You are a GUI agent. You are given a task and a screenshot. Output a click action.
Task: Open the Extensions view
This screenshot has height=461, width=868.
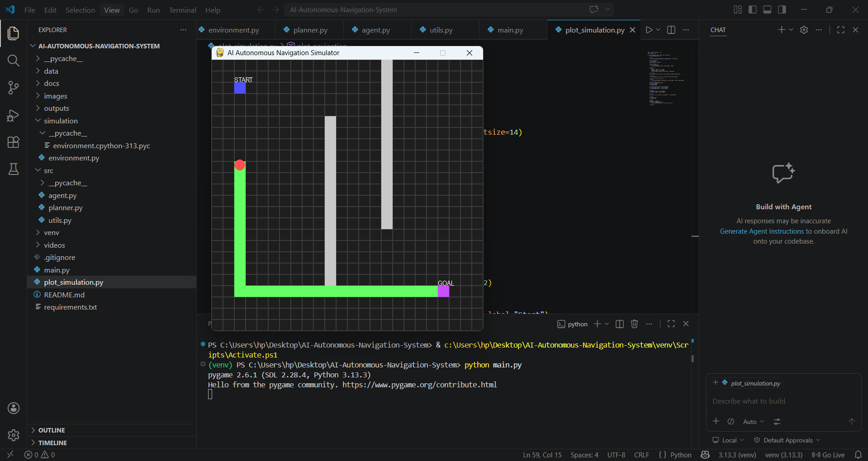click(14, 142)
